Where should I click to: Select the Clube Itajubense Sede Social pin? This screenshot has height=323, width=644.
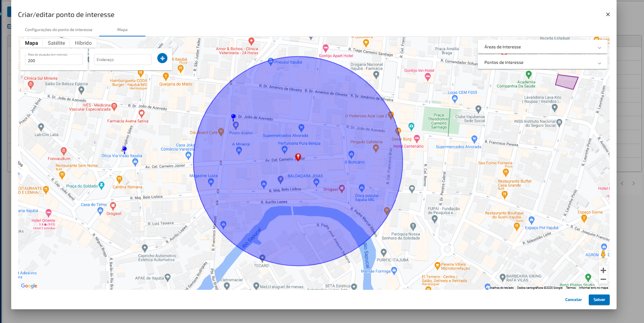tap(478, 109)
